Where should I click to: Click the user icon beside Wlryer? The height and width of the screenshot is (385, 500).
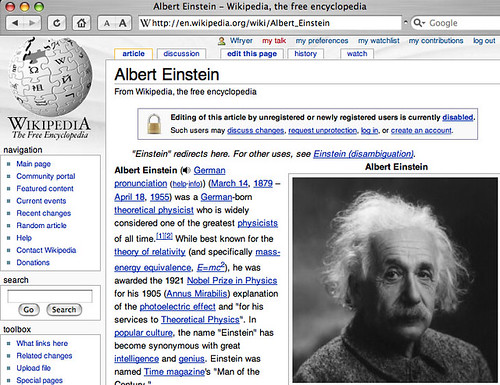[x=222, y=41]
